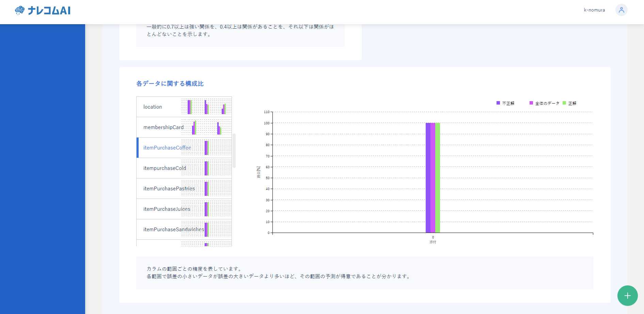Image resolution: width=644 pixels, height=314 pixels.
Task: Click the mini bar chart beside membershipCard
Action: [206, 127]
